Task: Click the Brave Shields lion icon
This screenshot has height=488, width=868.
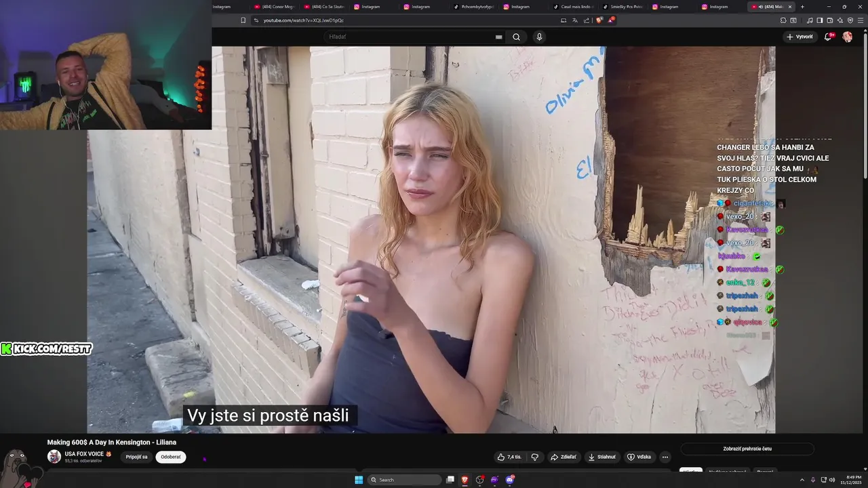Action: click(599, 20)
